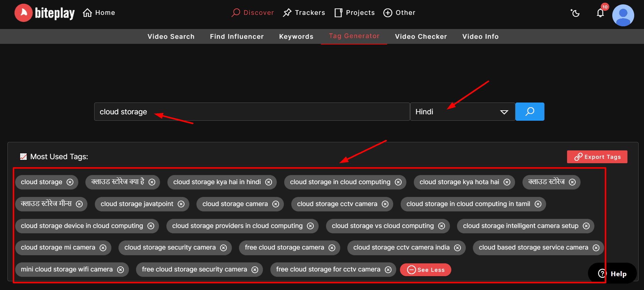Remove the "cloud storage vs cloud computing" tag
644x290 pixels.
coord(441,226)
